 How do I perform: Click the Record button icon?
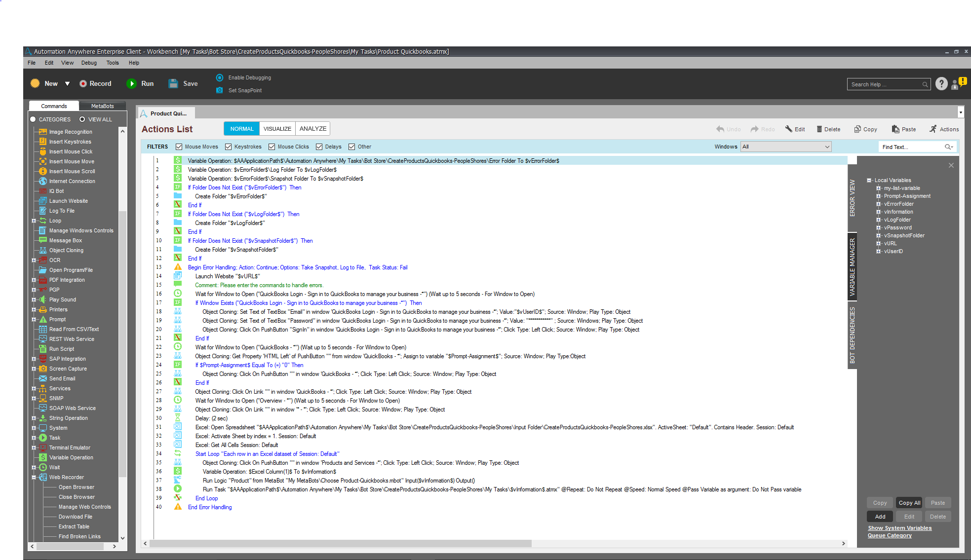(x=83, y=84)
